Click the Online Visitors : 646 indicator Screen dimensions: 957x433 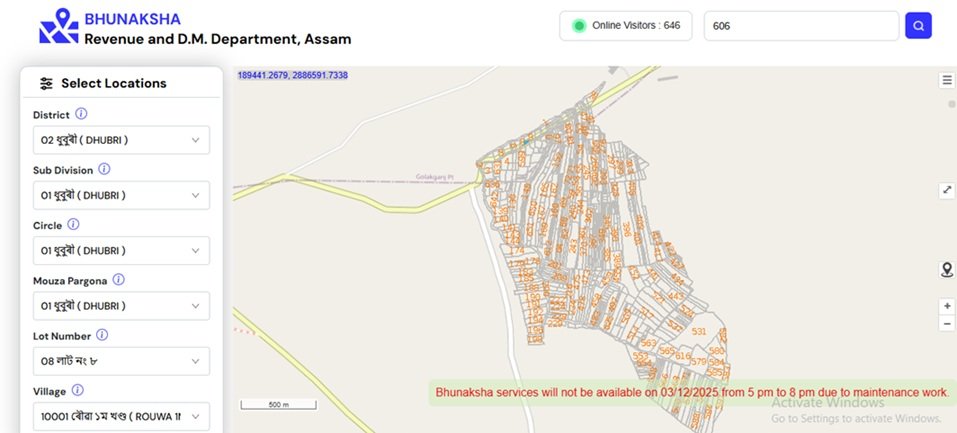(x=626, y=26)
